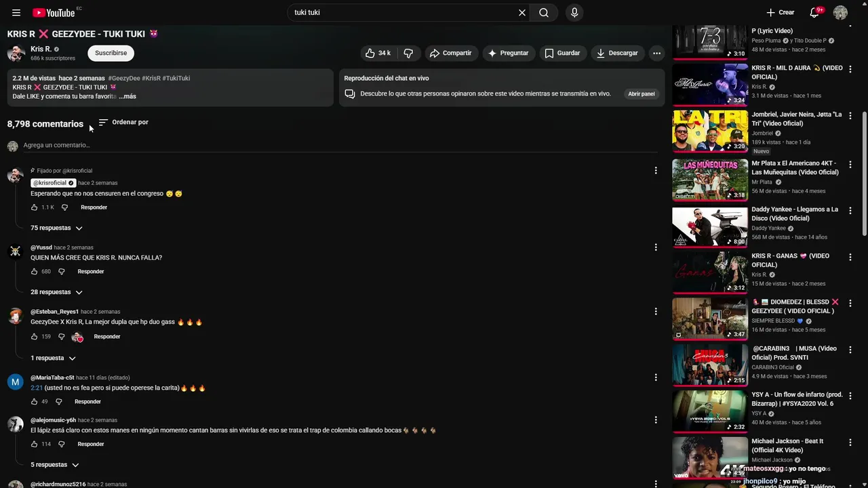This screenshot has height=488, width=868.
Task: Open options for KRIS R - GANAS video
Action: pos(850,257)
